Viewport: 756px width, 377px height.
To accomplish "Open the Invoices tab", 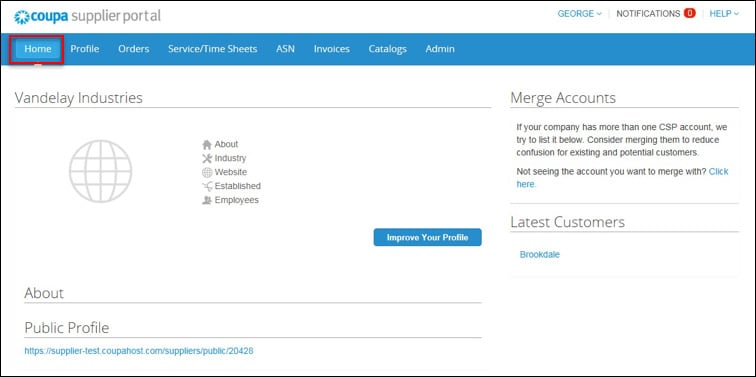I will (332, 49).
